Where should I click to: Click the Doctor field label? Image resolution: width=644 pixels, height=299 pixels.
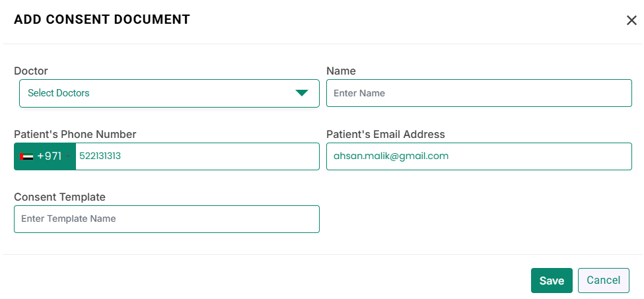point(31,71)
